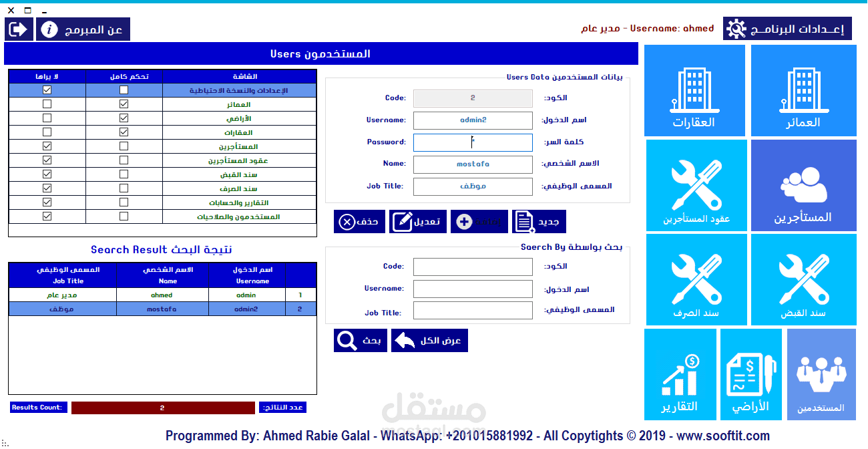
Task: Toggle 'تحكم كامل' for التقارير والحسابات row
Action: tap(124, 202)
